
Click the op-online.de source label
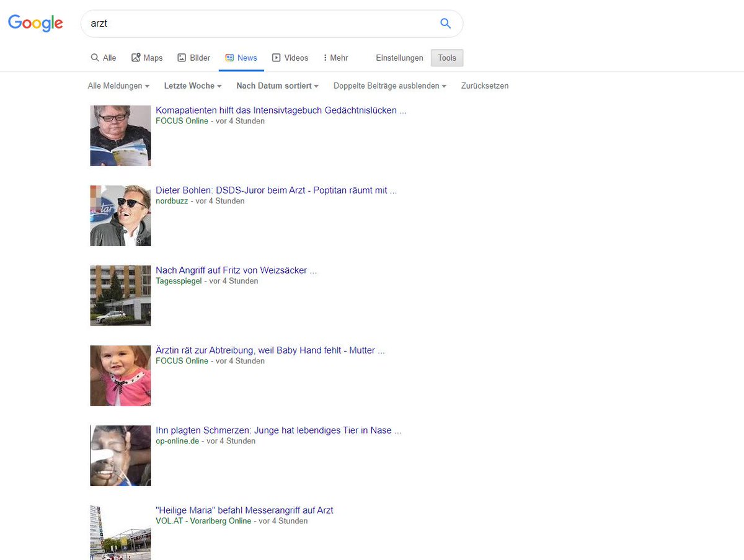click(177, 441)
